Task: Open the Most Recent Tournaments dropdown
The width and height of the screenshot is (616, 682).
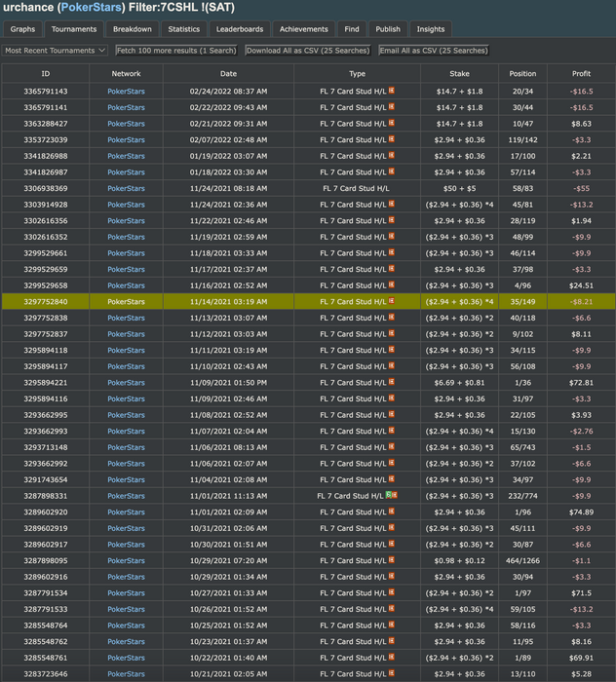Action: tap(55, 51)
